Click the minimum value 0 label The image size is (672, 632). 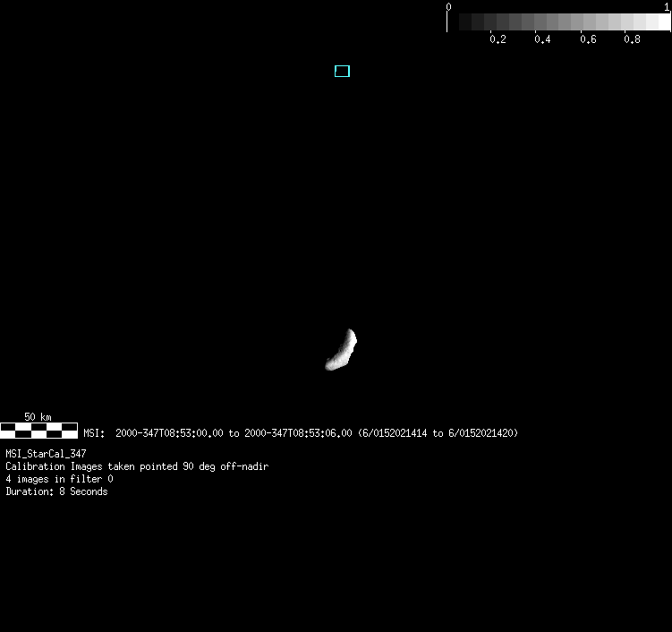pyautogui.click(x=448, y=6)
